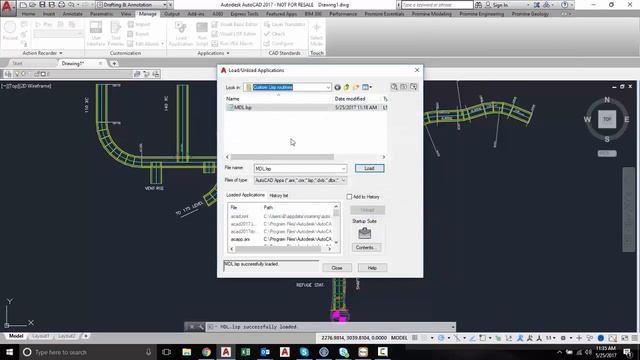Click the create new folder icon in dialog

click(356, 87)
